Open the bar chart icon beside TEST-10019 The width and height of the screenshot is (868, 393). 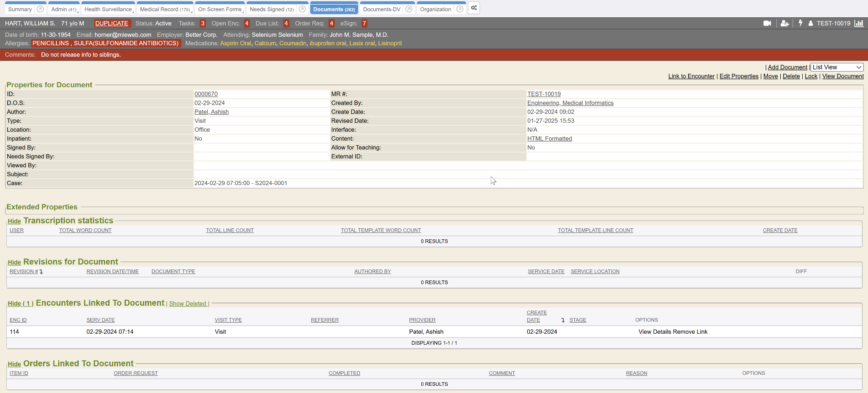click(859, 23)
